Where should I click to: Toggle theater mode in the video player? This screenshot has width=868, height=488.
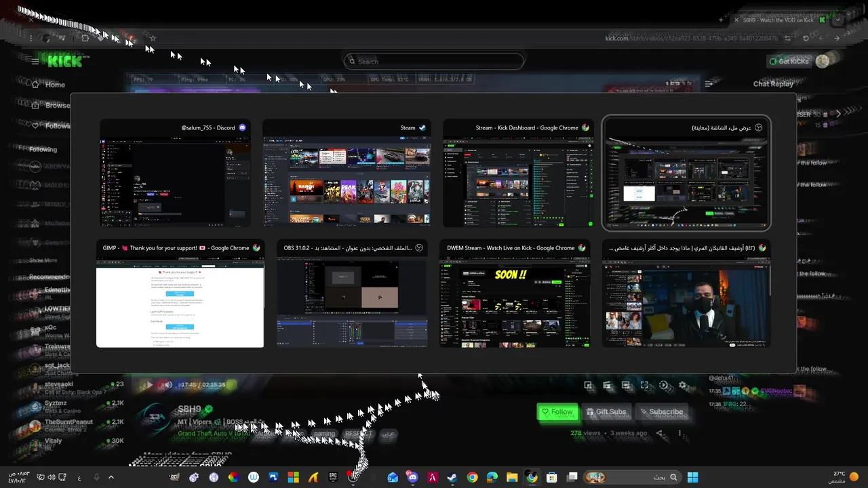pos(626,385)
